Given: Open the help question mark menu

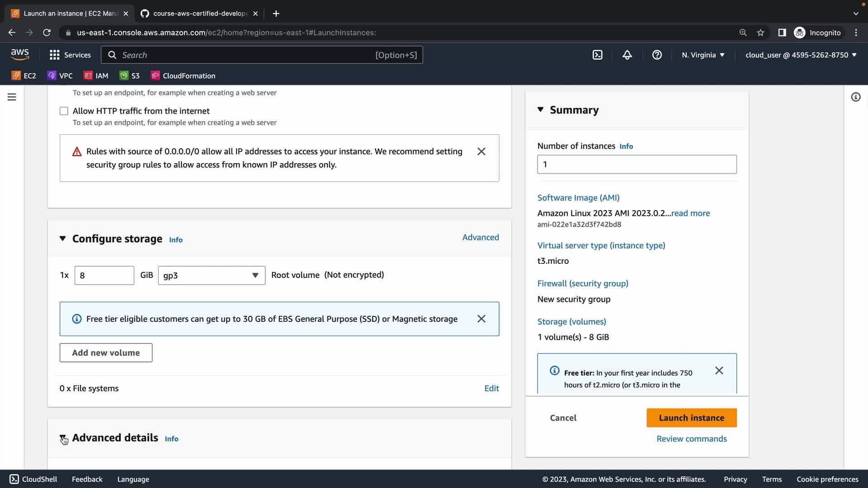Looking at the screenshot, I should (x=657, y=55).
